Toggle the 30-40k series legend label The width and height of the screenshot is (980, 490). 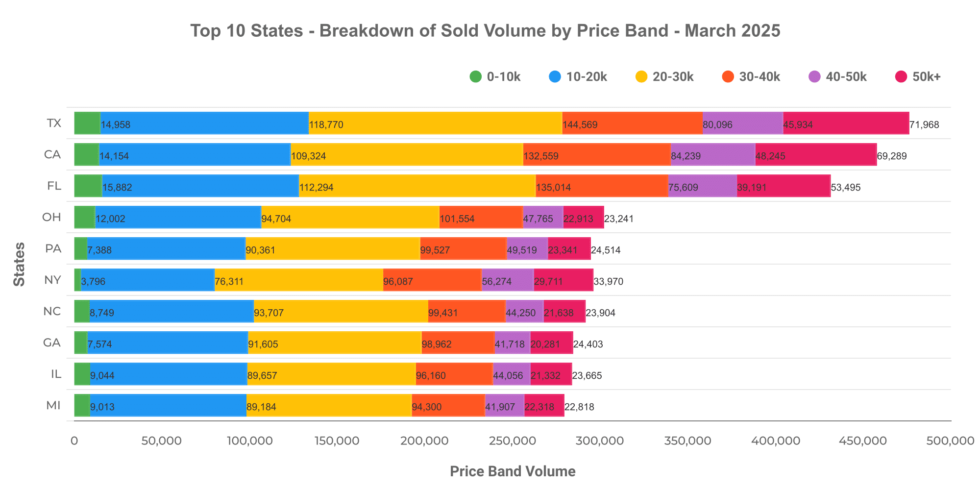(759, 77)
